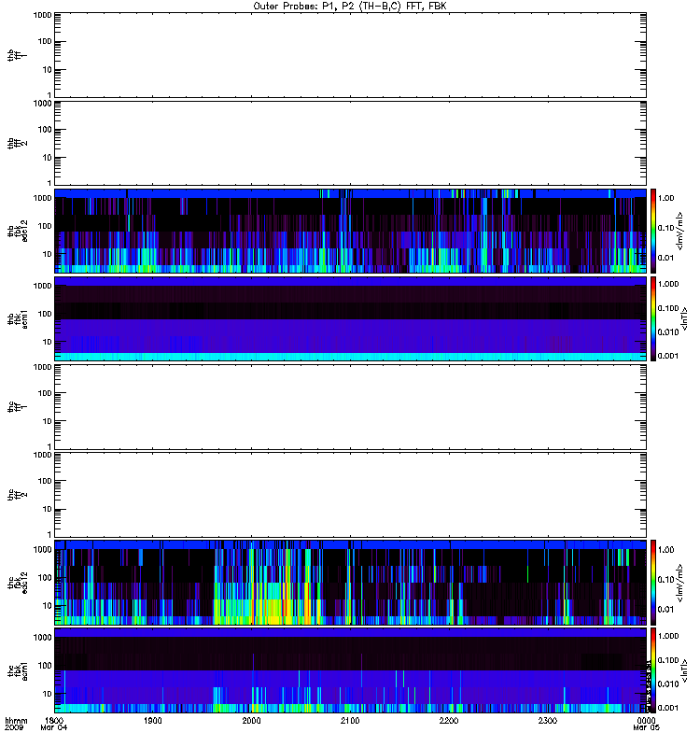Click the thb scm1 nT color bar
Image resolution: width=700 pixels, height=747 pixels.
click(x=653, y=318)
